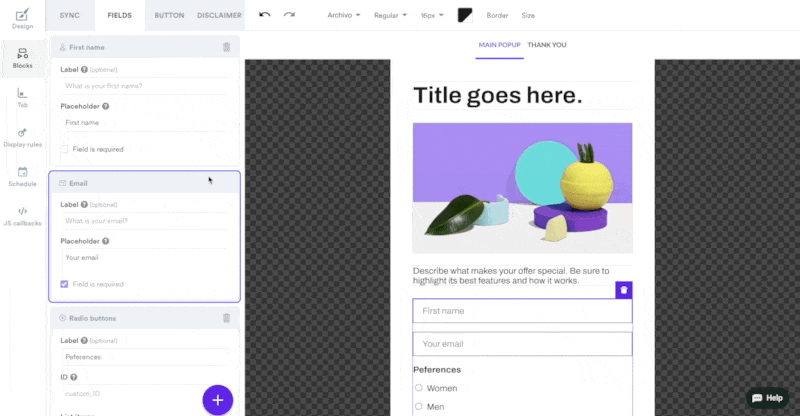Select the First name block header

tap(144, 47)
